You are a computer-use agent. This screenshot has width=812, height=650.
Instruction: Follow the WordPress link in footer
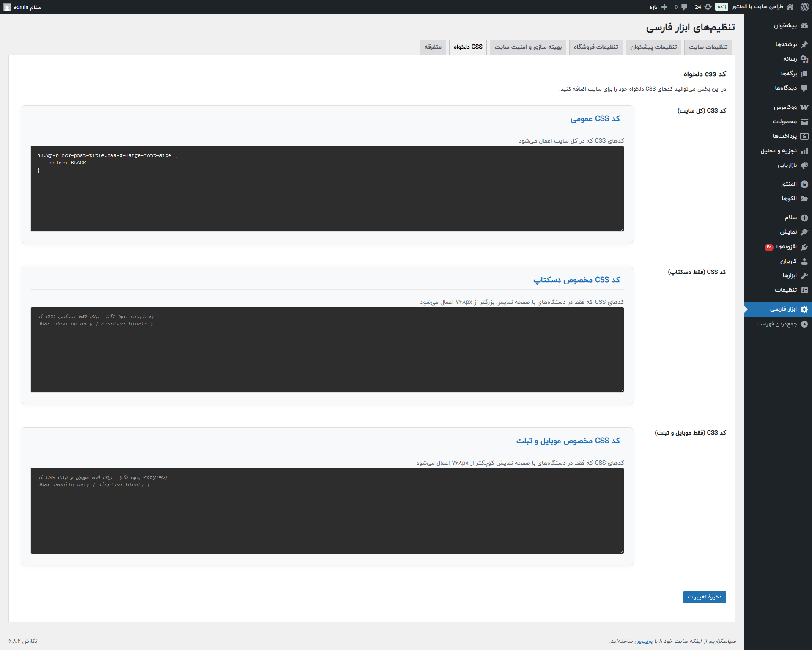643,641
